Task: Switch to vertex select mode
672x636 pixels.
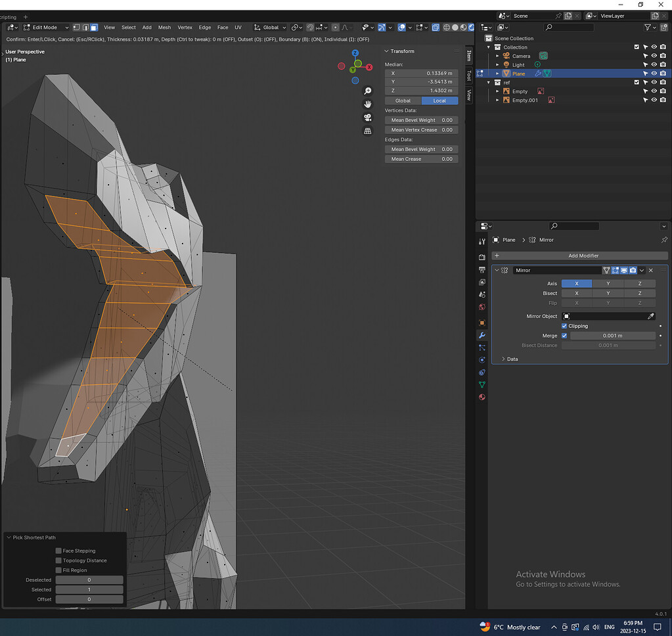Action: tap(76, 28)
